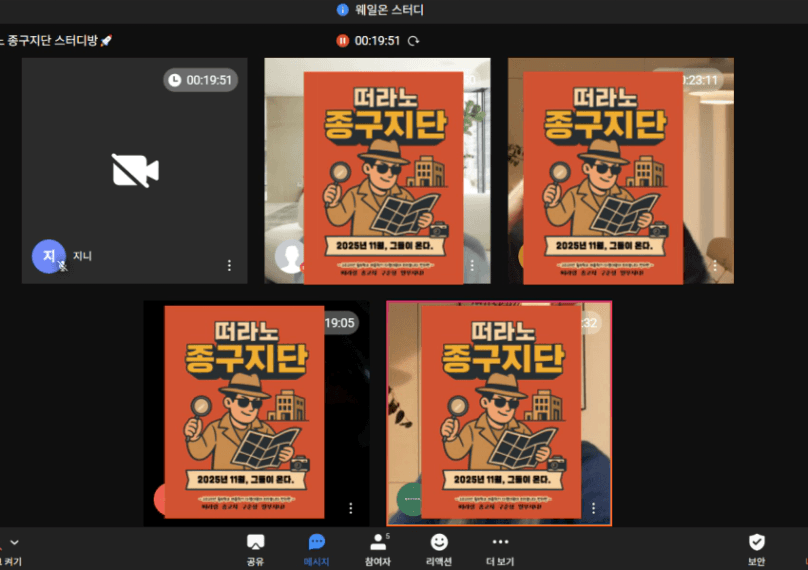The height and width of the screenshot is (570, 808).
Task: Click the 지니 participant name label
Action: [x=82, y=256]
